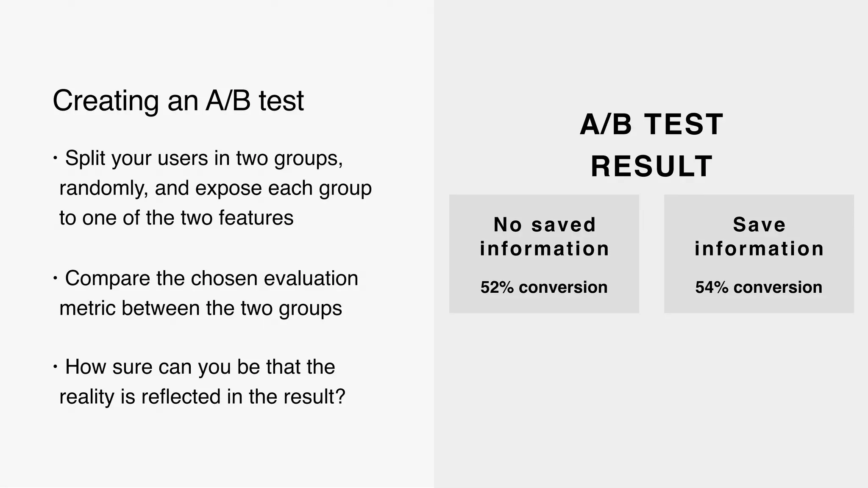The width and height of the screenshot is (868, 488).
Task: Click the 'No saved information' title text
Action: tap(545, 236)
